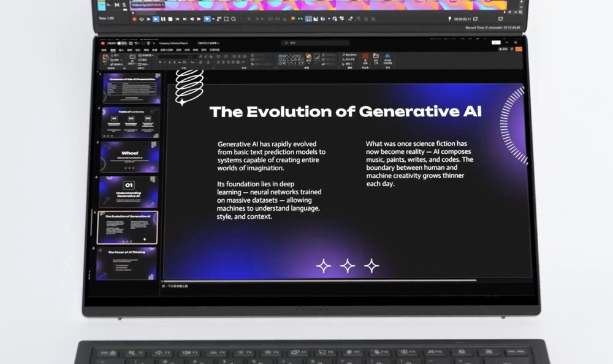Click the font name combo box
Screen dimensions: 613x364
click(173, 56)
